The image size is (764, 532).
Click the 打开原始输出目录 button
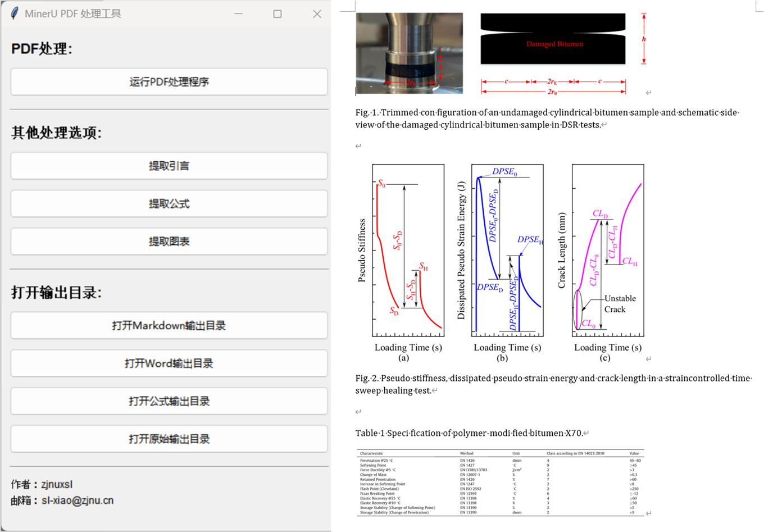coord(169,439)
